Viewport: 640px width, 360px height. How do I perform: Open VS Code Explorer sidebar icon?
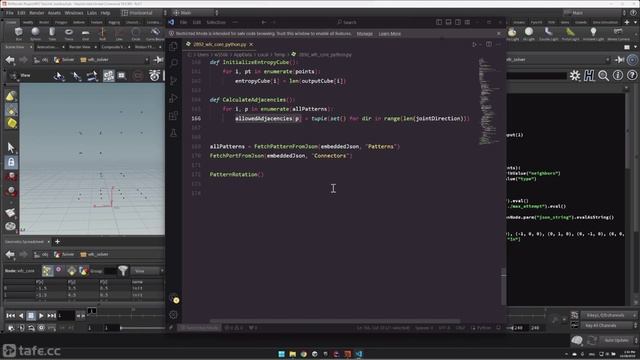coord(173,46)
